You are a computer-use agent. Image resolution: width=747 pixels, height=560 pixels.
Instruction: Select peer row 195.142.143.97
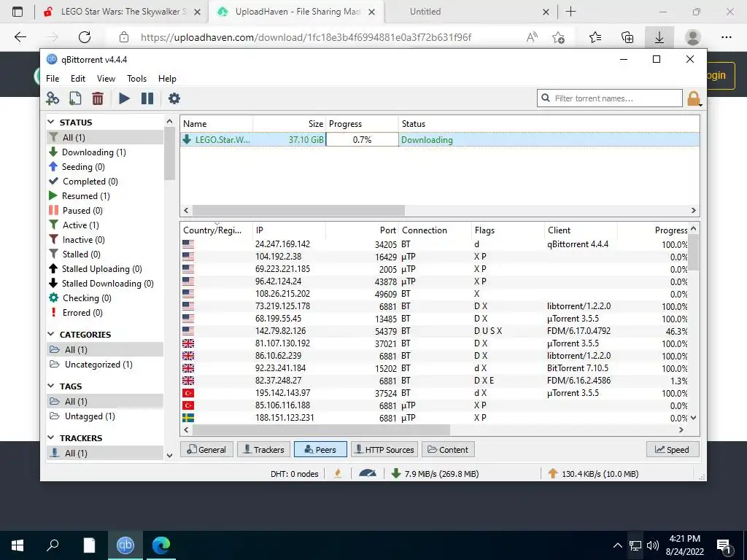(435, 393)
